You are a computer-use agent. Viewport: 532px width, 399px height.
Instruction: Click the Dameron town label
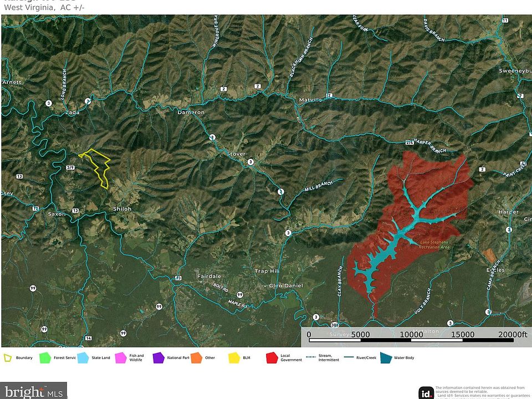pyautogui.click(x=191, y=112)
